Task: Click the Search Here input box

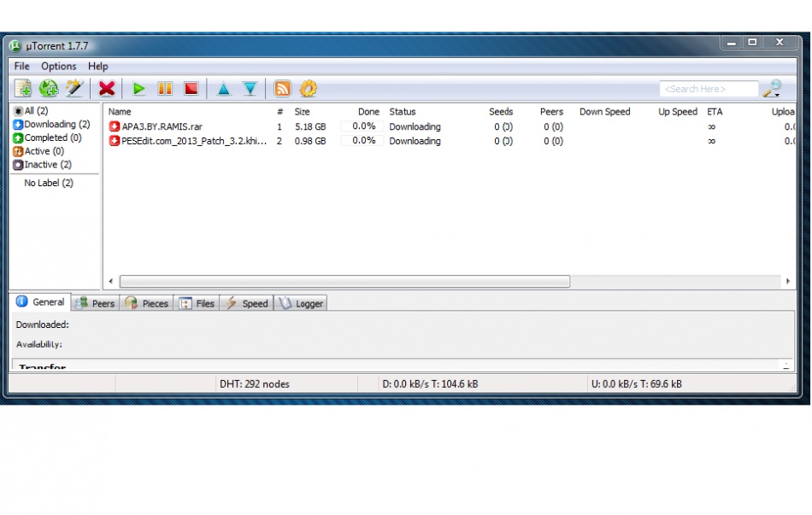Action: coord(709,89)
